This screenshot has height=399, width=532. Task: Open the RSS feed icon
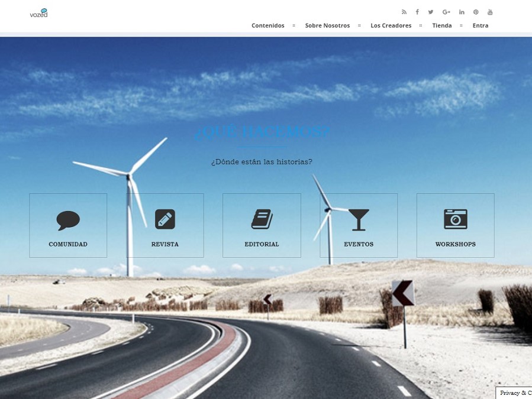tap(404, 12)
